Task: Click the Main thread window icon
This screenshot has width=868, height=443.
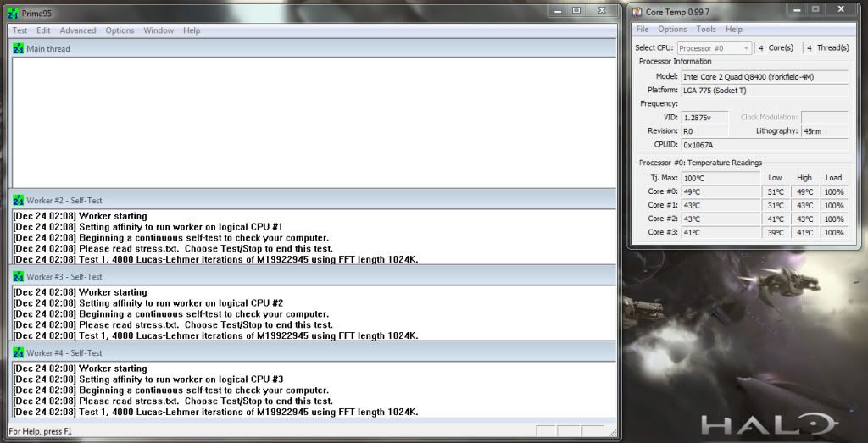Action: click(19, 48)
